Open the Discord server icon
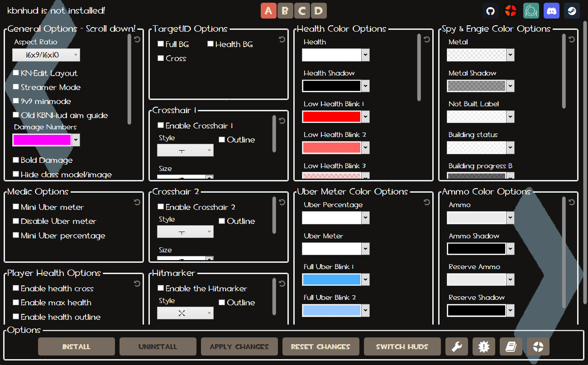 551,10
